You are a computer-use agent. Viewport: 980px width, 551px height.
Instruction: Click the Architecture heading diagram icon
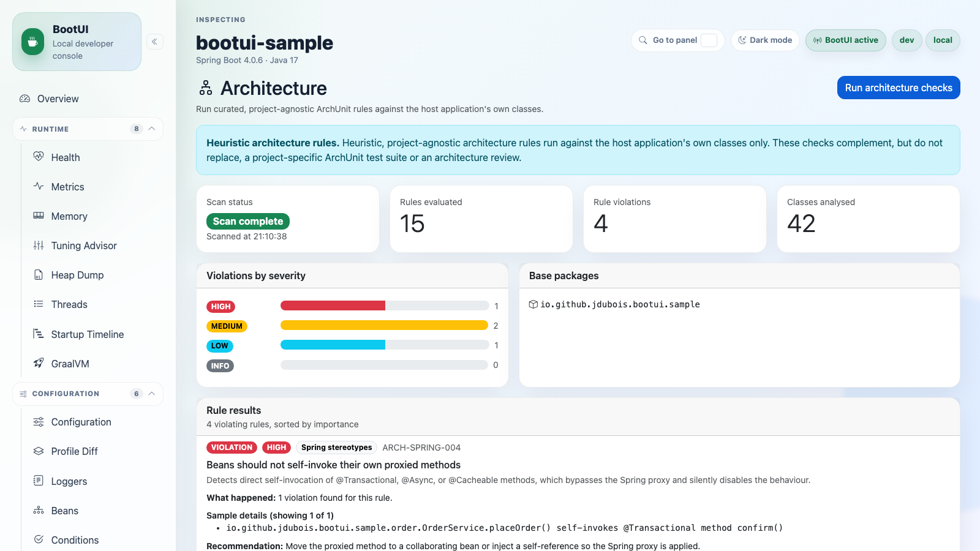tap(206, 88)
